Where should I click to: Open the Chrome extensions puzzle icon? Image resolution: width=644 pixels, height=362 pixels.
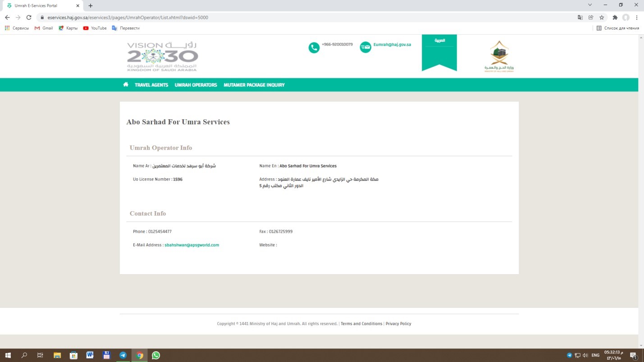click(615, 18)
